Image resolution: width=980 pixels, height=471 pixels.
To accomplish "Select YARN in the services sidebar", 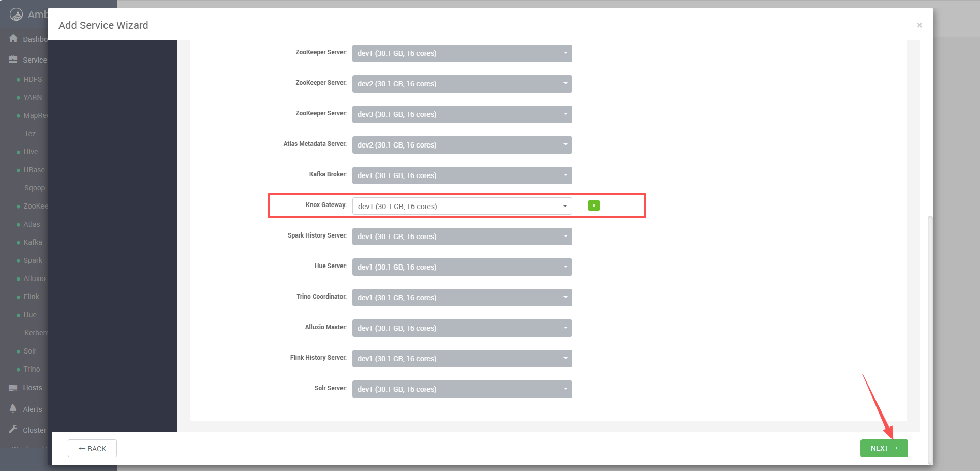I will point(33,97).
